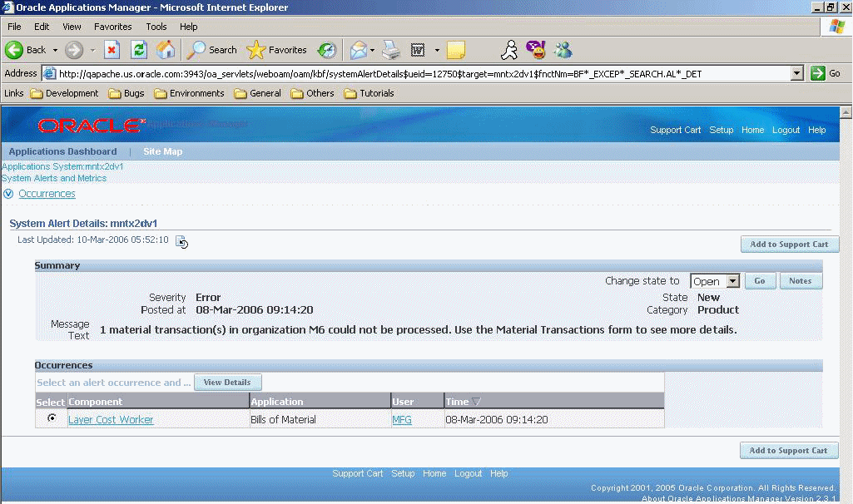Switch to the Site Map tab
This screenshot has height=504, width=853.
pos(162,151)
